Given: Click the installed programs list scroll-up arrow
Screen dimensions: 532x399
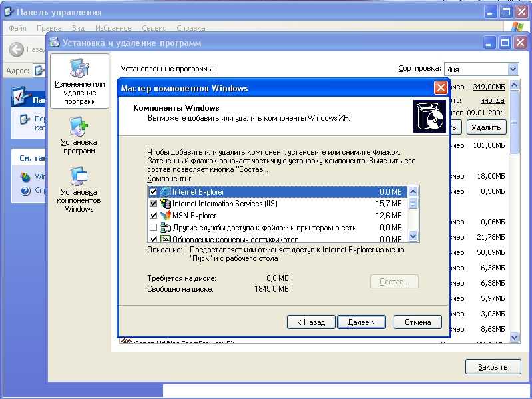Looking at the screenshot, I should coord(515,85).
